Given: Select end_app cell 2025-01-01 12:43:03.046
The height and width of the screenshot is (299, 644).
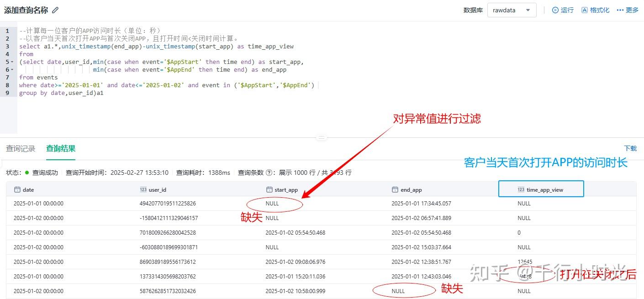Looking at the screenshot, I should pos(421,277).
